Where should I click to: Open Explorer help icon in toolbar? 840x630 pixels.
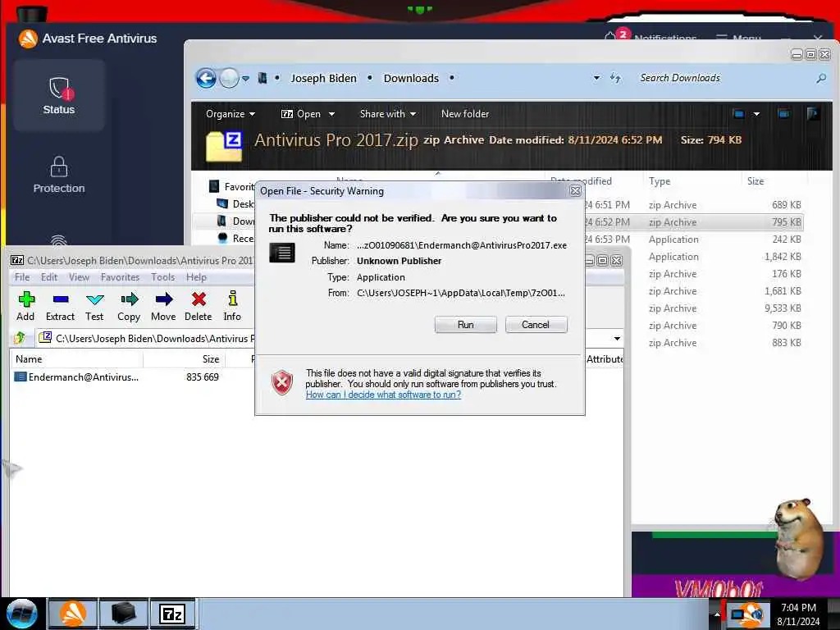point(813,113)
